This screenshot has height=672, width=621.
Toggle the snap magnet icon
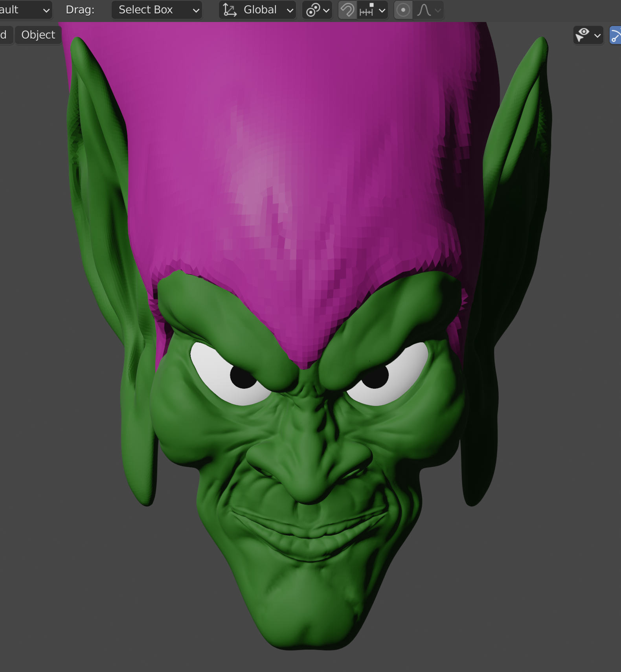coord(347,10)
